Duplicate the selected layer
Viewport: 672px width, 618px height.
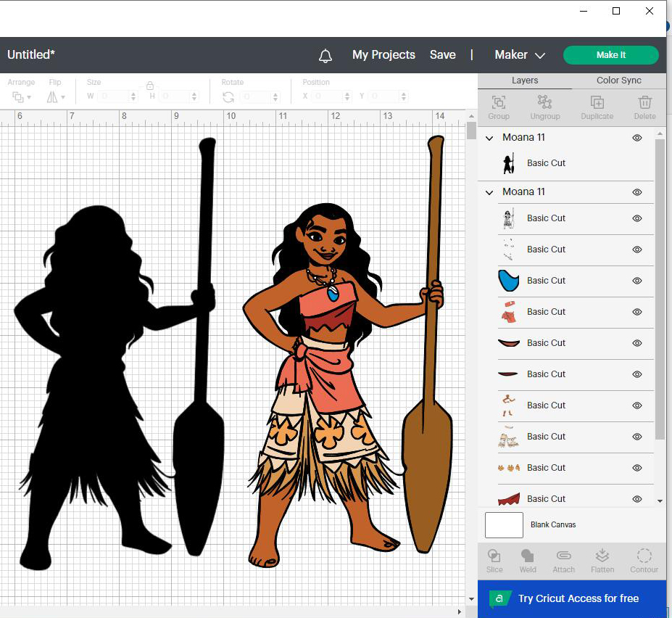(597, 107)
